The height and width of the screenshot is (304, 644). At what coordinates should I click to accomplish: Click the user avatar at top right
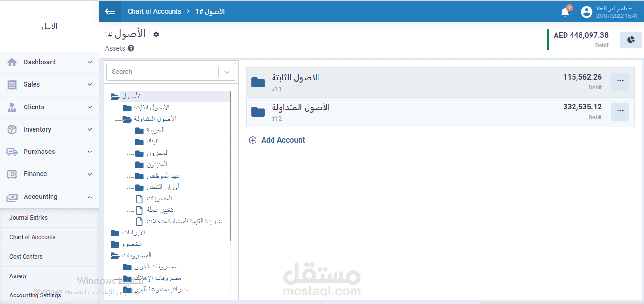[x=586, y=11]
